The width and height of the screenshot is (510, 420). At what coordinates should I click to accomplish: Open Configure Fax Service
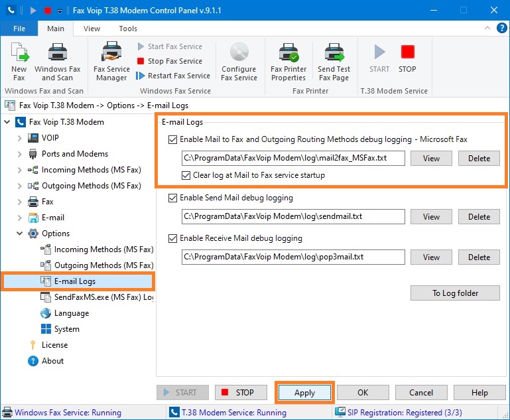(x=239, y=62)
